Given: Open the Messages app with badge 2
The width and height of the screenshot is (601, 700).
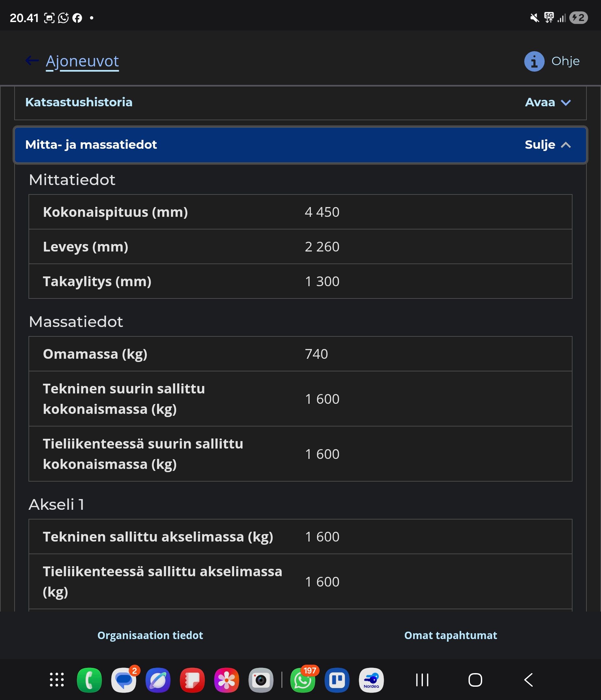Looking at the screenshot, I should pos(124,680).
